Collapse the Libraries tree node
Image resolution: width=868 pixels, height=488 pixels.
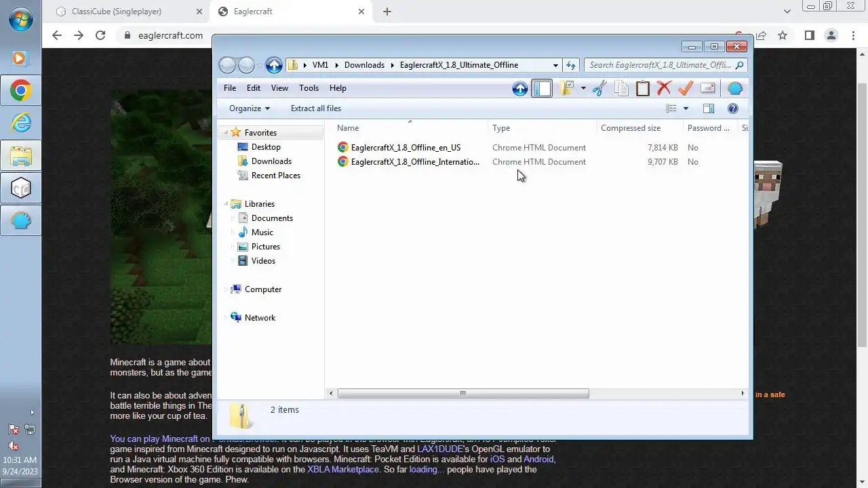(x=226, y=204)
